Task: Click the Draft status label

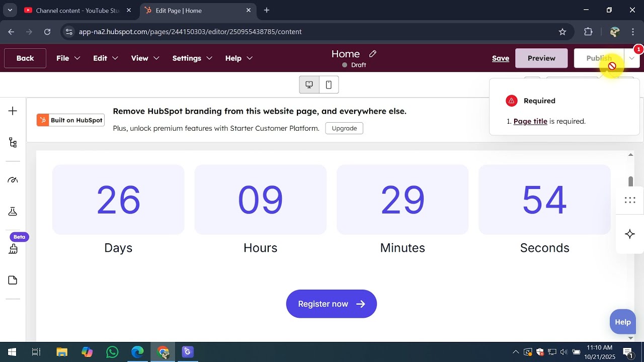Action: coord(358,65)
